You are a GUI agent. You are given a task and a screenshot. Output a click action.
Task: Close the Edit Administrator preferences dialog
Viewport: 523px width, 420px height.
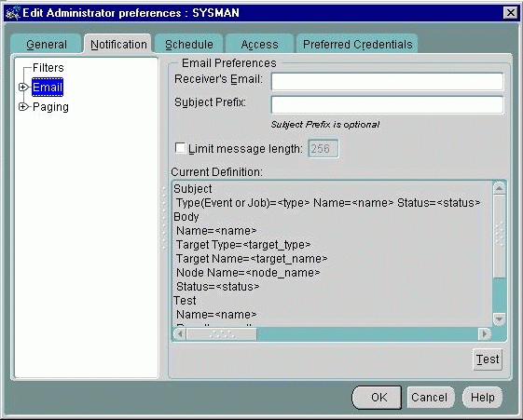point(510,13)
